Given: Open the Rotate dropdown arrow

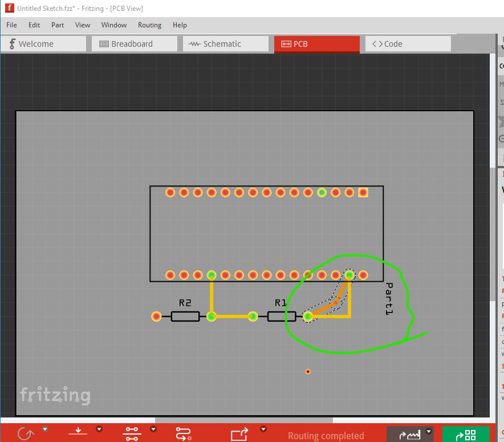Looking at the screenshot, I should pos(45,429).
